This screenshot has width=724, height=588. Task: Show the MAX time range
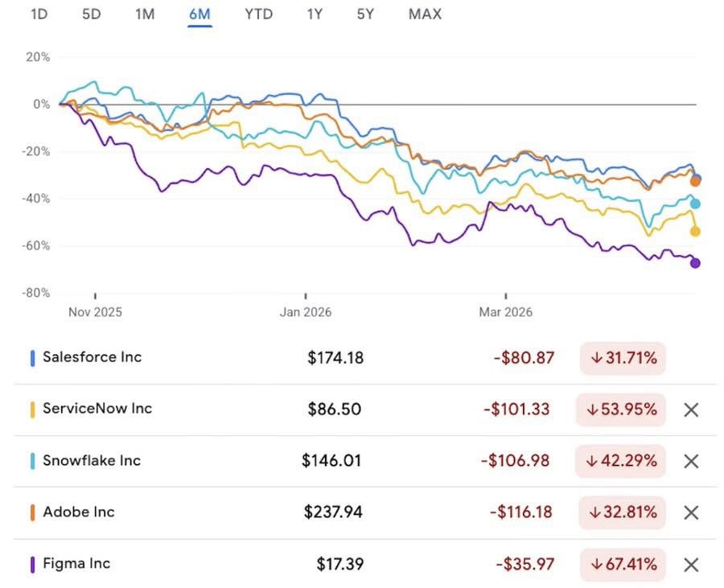click(425, 14)
